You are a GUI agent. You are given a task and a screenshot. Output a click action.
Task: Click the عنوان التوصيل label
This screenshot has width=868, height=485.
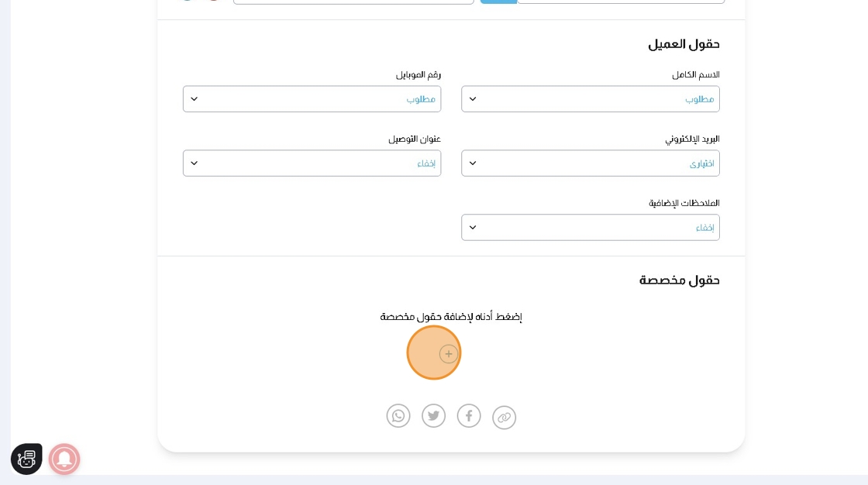pyautogui.click(x=415, y=139)
